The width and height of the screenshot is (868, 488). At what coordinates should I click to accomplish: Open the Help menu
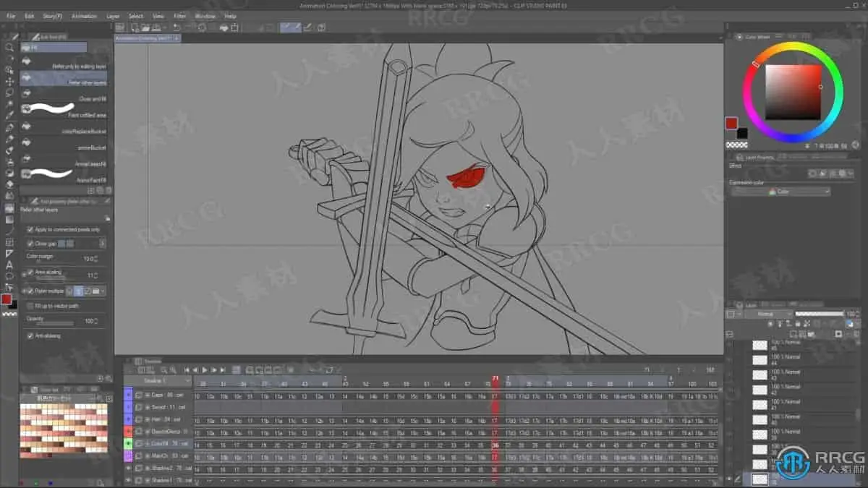pos(230,15)
